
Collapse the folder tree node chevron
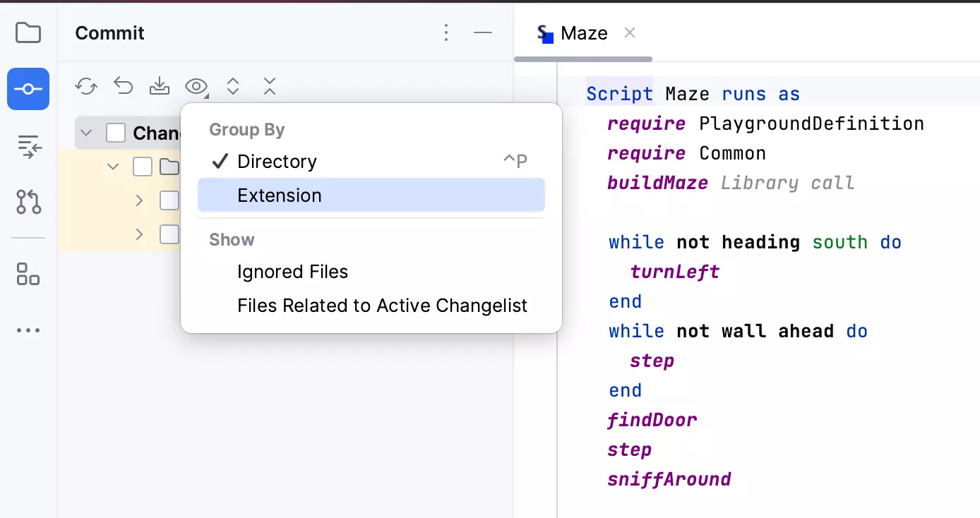(113, 167)
